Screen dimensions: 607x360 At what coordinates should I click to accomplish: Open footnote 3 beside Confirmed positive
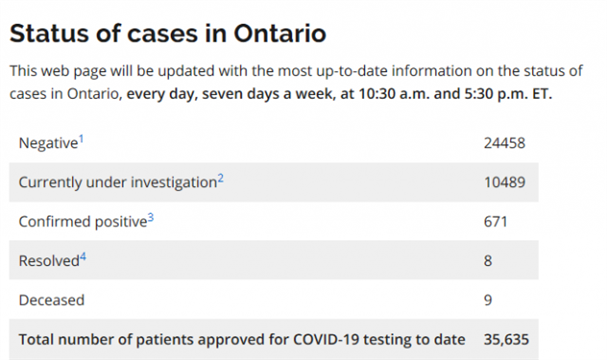tap(151, 218)
